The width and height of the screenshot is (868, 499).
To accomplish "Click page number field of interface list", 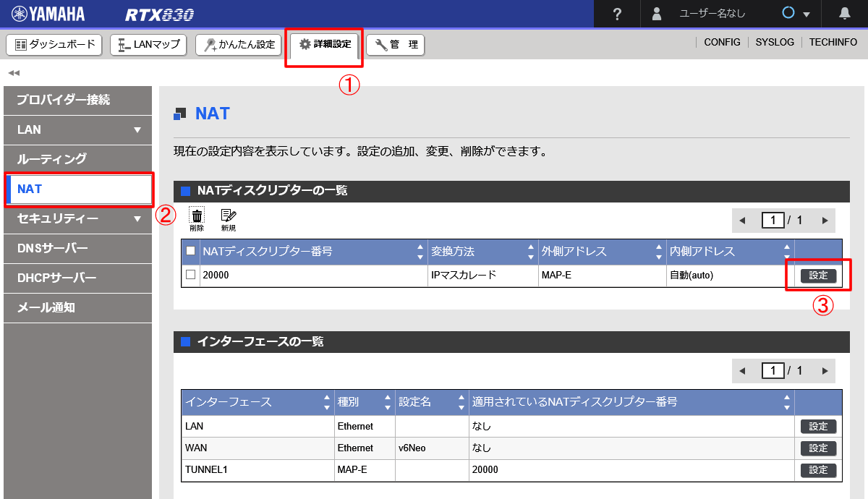I will tap(773, 370).
